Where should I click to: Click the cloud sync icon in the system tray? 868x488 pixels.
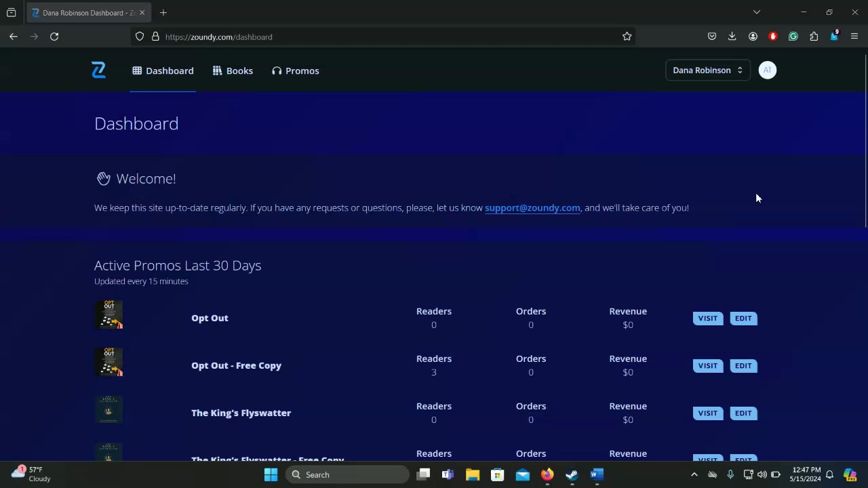coord(712,474)
